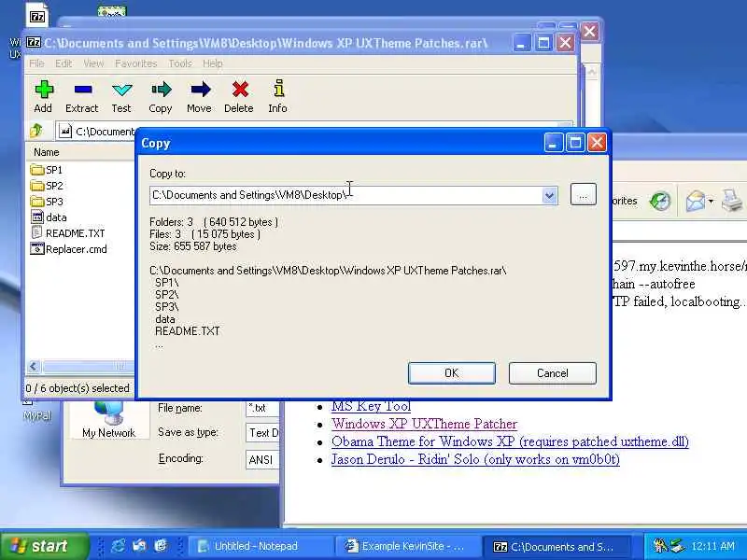Expand the Copy to path dropdown
The height and width of the screenshot is (560, 747).
549,195
